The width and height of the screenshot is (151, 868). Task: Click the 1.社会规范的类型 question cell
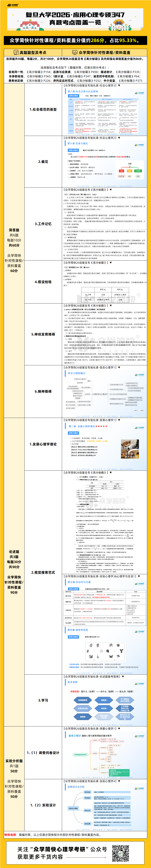click(x=43, y=110)
